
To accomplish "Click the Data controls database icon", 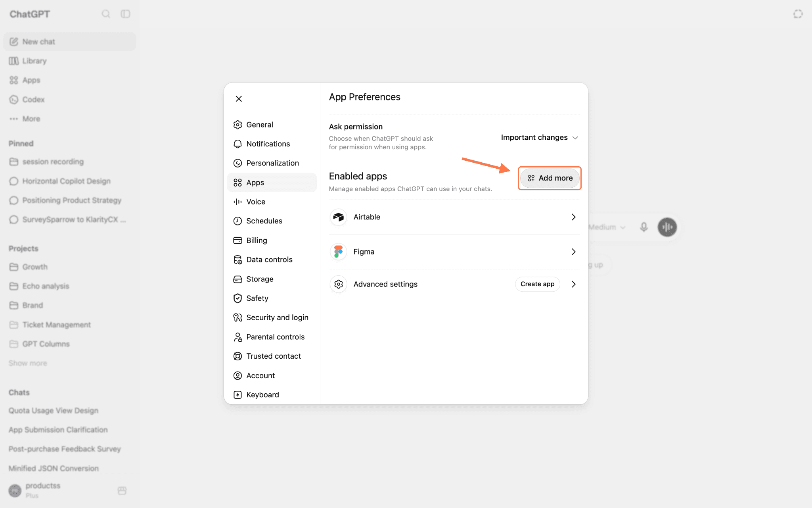I will pyautogui.click(x=237, y=260).
